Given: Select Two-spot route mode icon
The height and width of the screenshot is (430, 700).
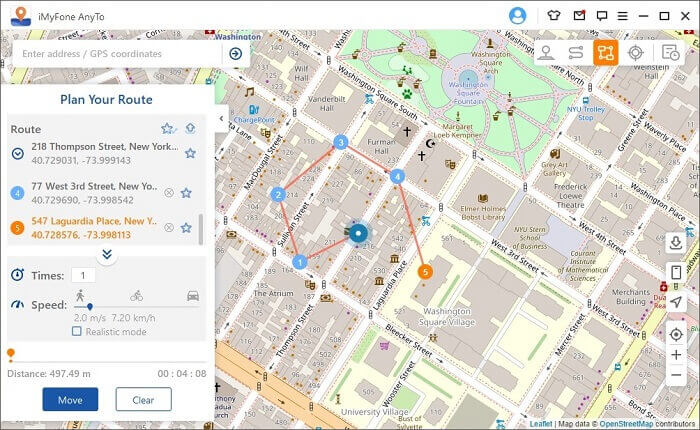Looking at the screenshot, I should click(576, 53).
